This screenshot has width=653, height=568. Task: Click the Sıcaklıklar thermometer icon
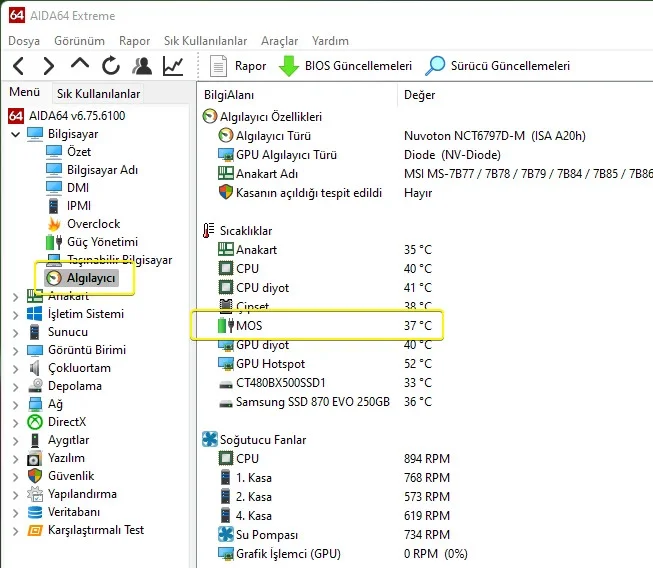[x=209, y=230]
